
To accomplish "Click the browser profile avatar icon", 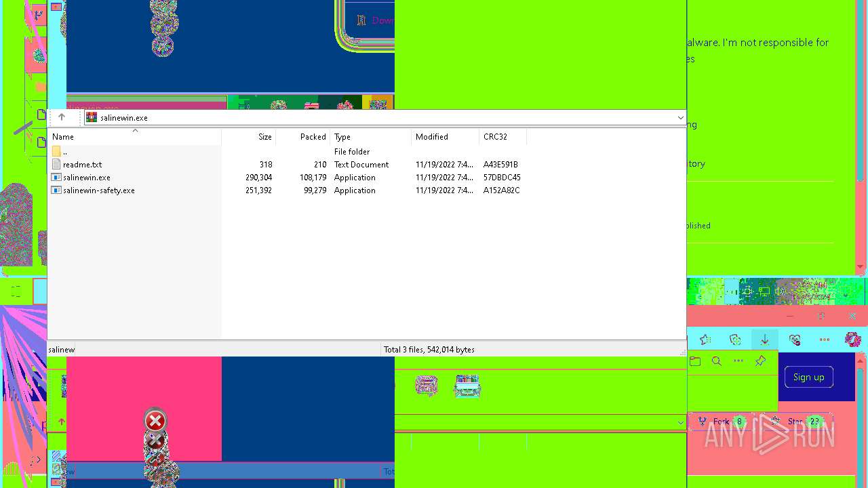I will coord(853,340).
